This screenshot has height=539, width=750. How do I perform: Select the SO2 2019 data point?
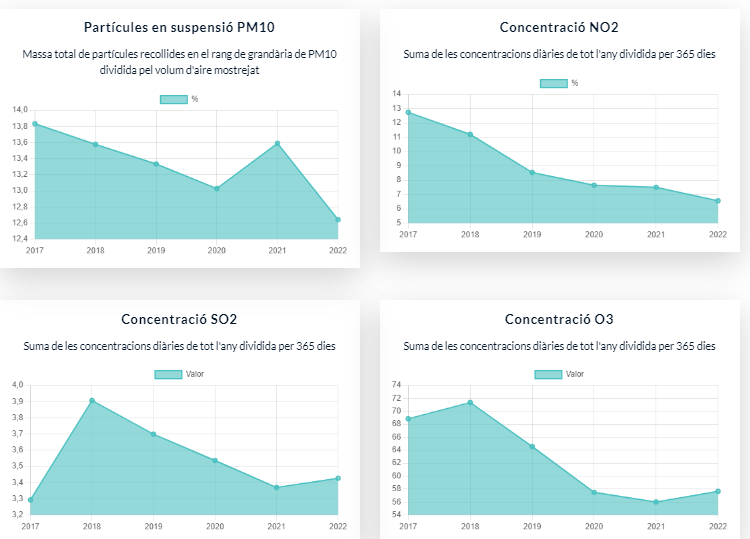[x=154, y=434]
